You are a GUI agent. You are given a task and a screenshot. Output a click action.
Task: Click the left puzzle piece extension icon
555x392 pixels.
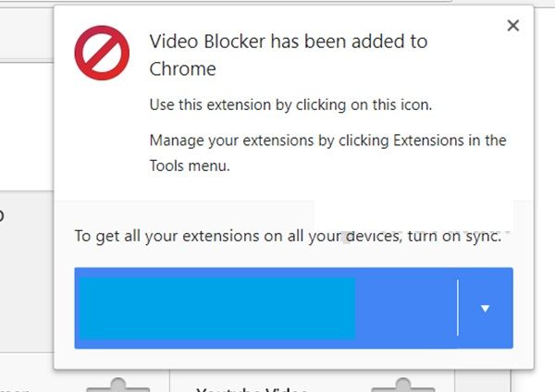[117, 385]
